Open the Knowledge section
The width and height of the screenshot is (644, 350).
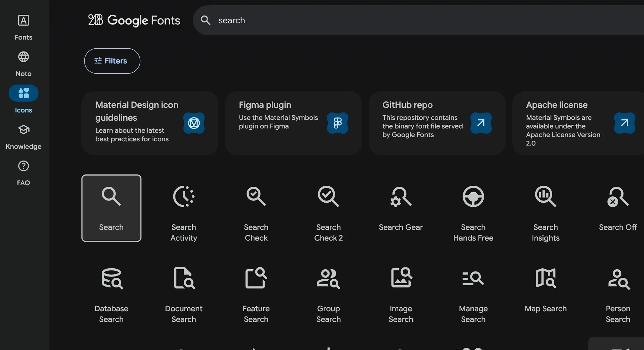point(24,136)
